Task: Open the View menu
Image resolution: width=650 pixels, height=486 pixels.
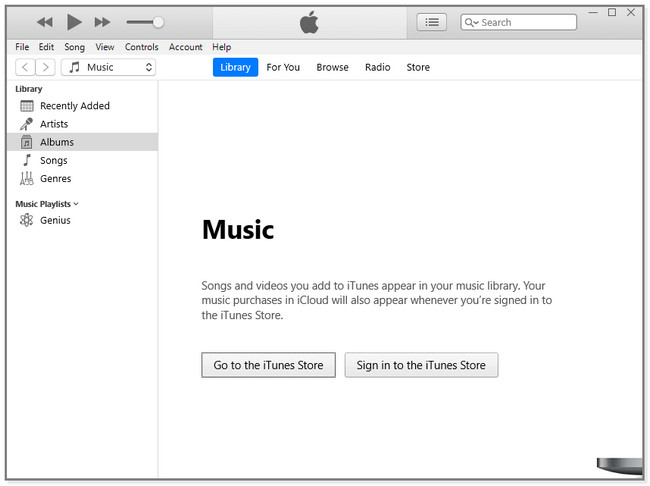Action: pos(105,47)
